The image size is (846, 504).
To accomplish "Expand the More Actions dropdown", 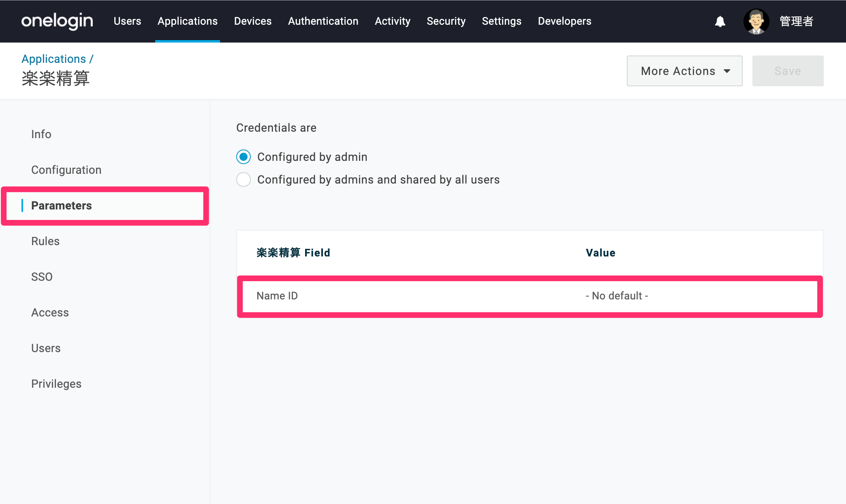I will pyautogui.click(x=685, y=71).
